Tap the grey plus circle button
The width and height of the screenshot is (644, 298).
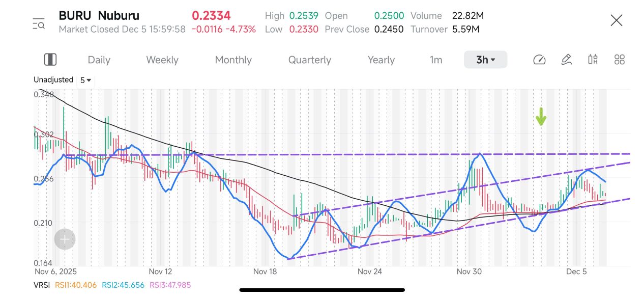tap(65, 239)
